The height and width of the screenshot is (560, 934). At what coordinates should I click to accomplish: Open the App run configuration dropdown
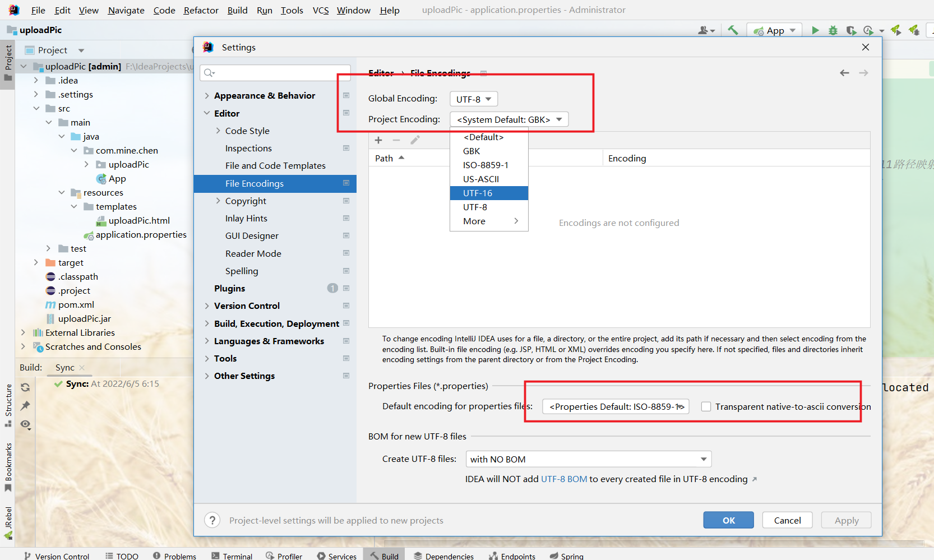[x=775, y=31]
